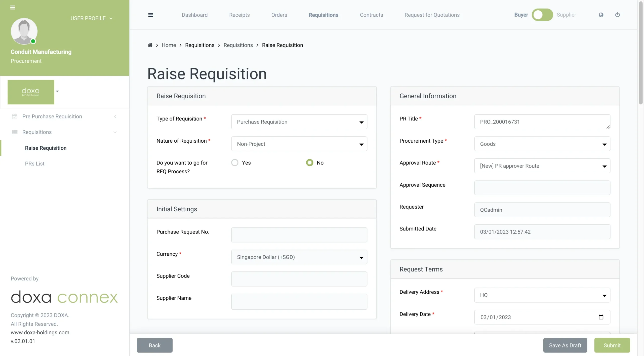
Task: Open the Type of Requisition dropdown
Action: click(x=299, y=122)
